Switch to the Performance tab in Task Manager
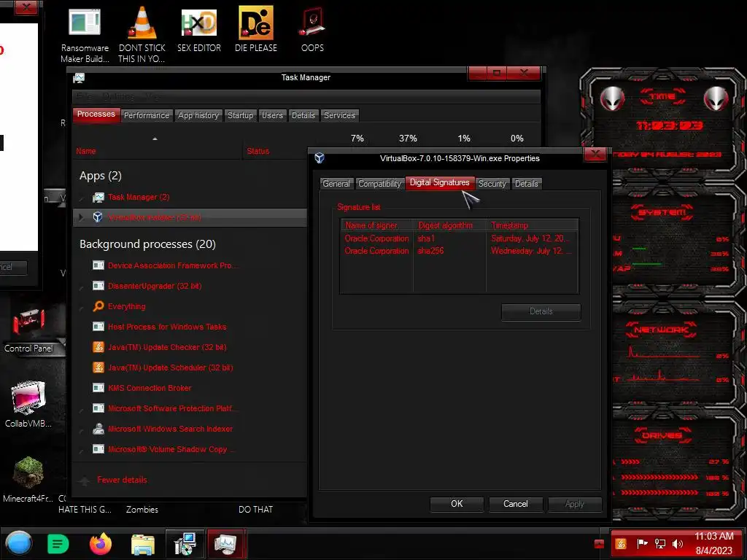This screenshot has height=560, width=747. coord(146,115)
